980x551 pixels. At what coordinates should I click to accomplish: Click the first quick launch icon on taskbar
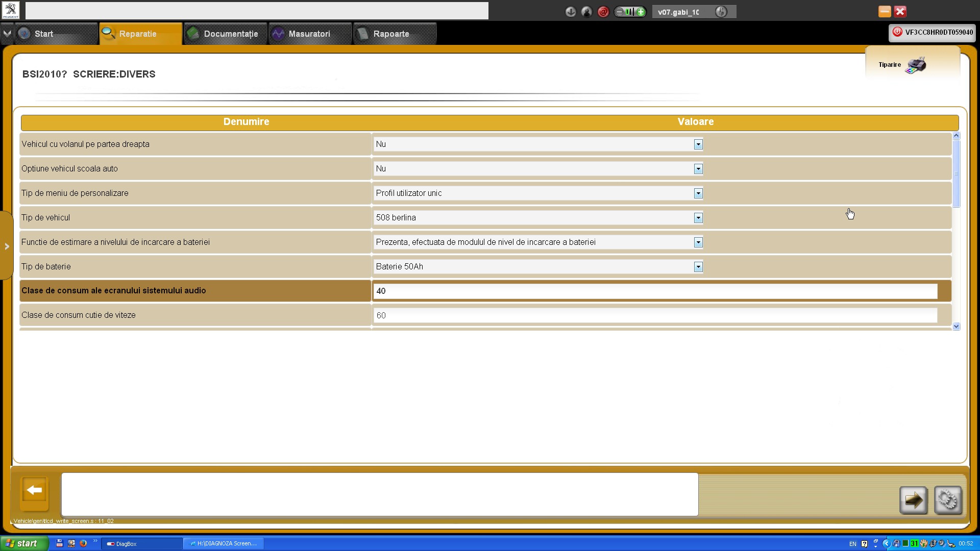tap(59, 543)
